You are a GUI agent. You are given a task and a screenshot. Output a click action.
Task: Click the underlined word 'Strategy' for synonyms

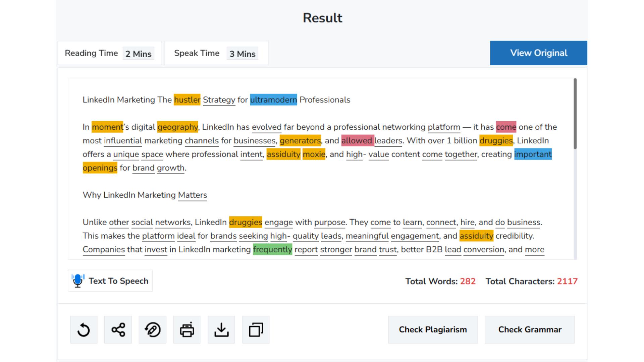pos(219,100)
